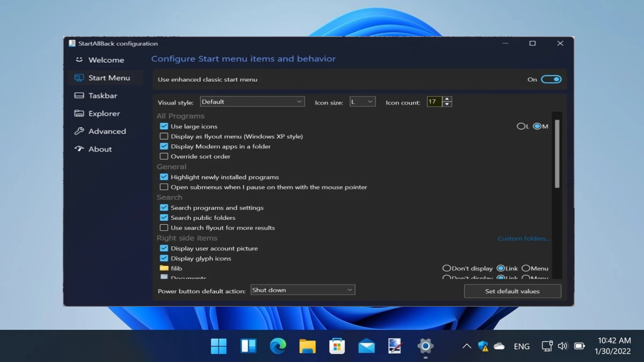This screenshot has width=644, height=362.
Task: Uncheck Search public folders
Action: pyautogui.click(x=164, y=218)
